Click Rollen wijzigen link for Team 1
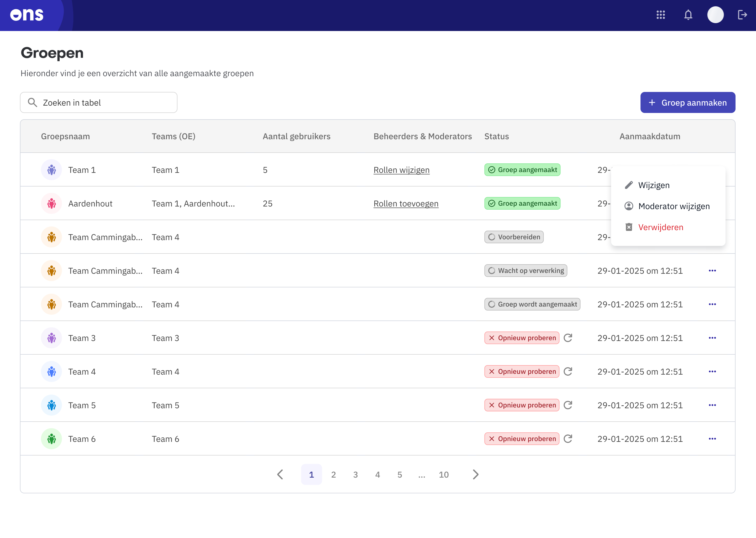This screenshot has width=756, height=538. click(401, 170)
